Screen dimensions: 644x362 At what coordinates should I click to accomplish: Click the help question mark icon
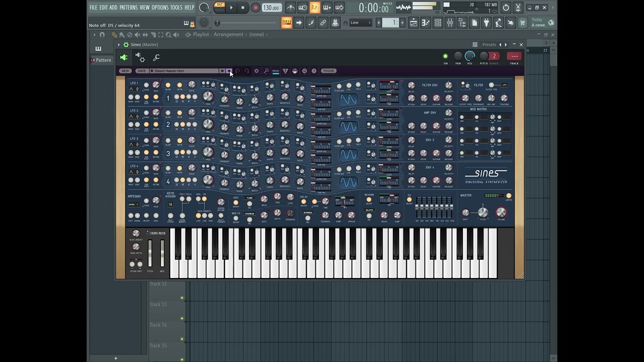[x=314, y=71]
